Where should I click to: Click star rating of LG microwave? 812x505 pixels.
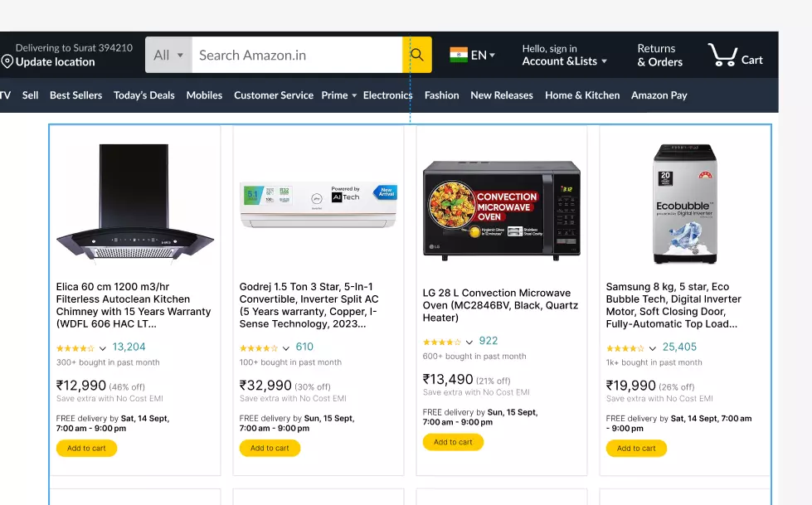pyautogui.click(x=441, y=342)
